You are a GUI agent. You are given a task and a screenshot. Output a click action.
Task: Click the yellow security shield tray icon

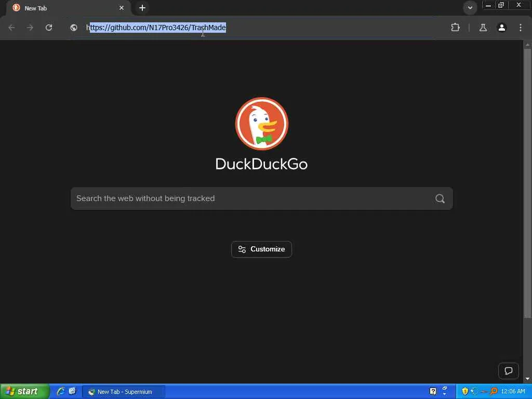coord(465,392)
